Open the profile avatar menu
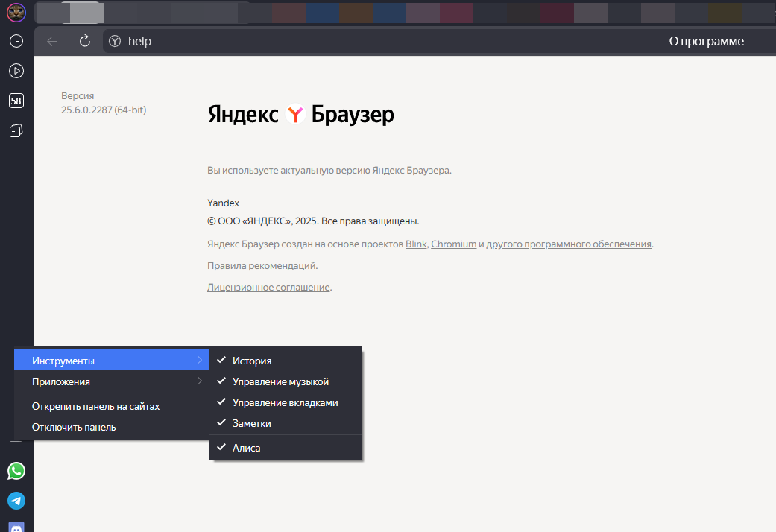 pyautogui.click(x=16, y=13)
